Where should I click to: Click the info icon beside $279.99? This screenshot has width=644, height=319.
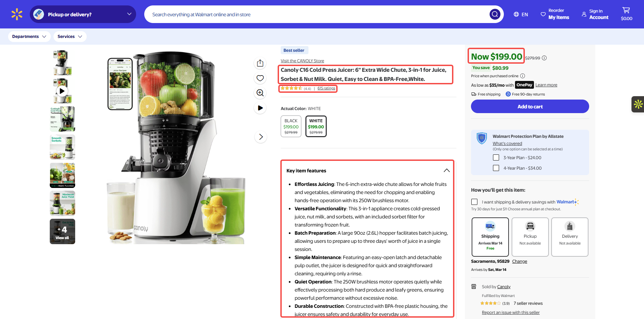point(544,58)
